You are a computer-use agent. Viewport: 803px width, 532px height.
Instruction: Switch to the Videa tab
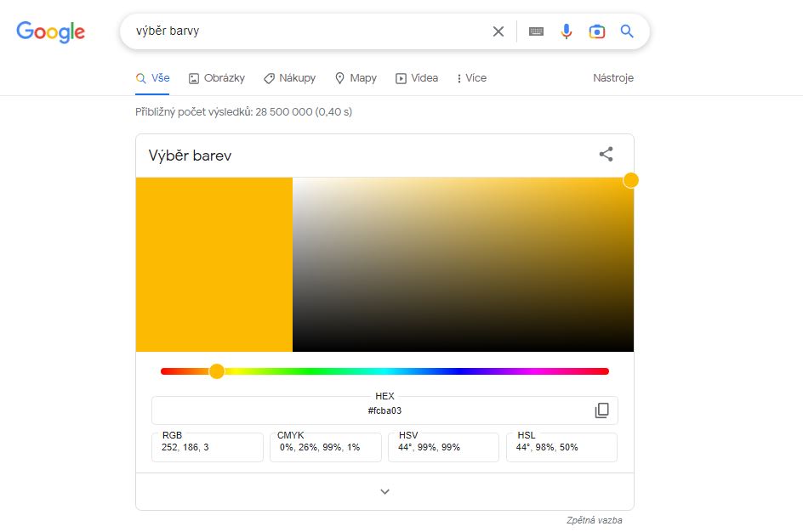[417, 78]
